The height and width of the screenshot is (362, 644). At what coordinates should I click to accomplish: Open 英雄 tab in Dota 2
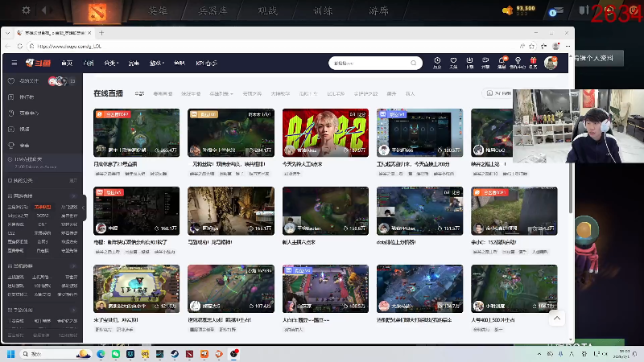[x=158, y=10]
